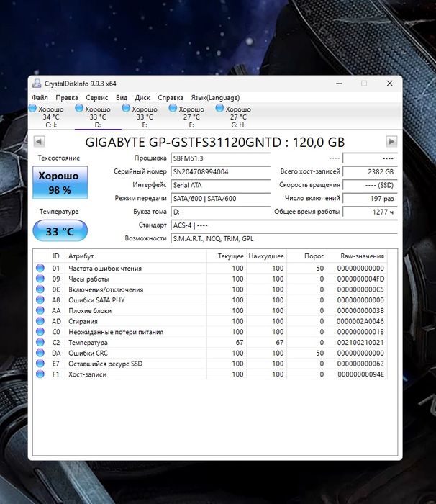Go to next disk with right arrow
Viewport: 436px width, 504px height.
click(391, 141)
